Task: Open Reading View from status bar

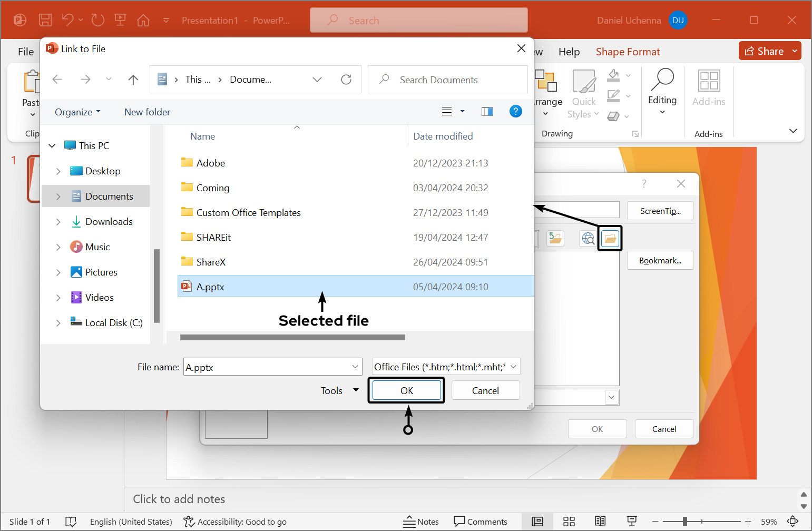Action: [600, 522]
